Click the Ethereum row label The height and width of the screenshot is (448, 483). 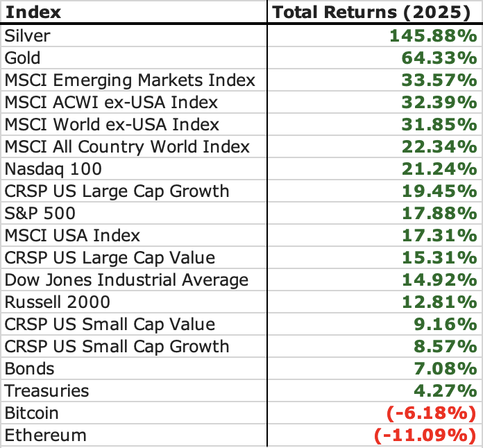pos(46,436)
